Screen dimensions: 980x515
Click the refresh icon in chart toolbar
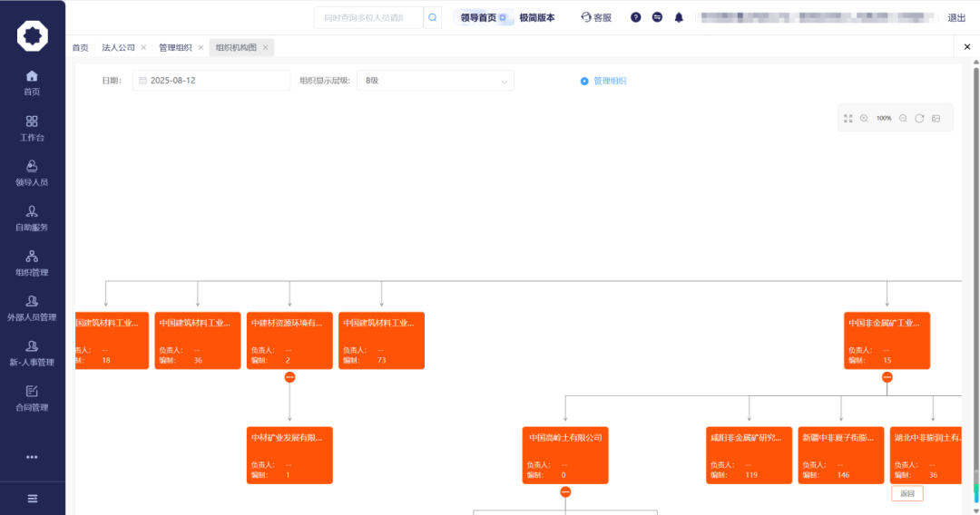pos(919,119)
